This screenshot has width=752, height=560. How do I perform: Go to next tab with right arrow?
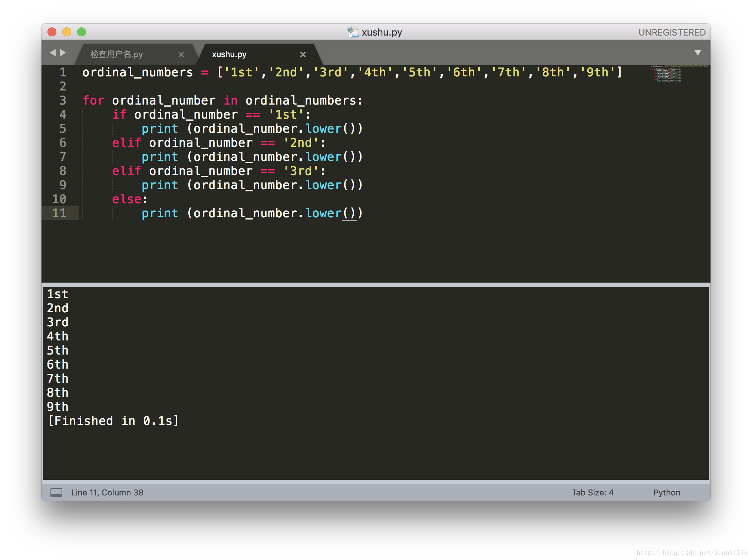click(63, 53)
